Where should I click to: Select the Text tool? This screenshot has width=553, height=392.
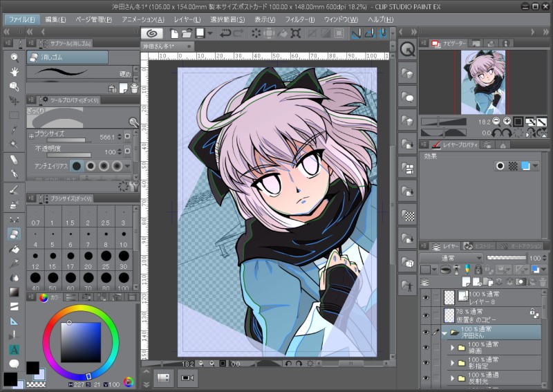click(14, 350)
